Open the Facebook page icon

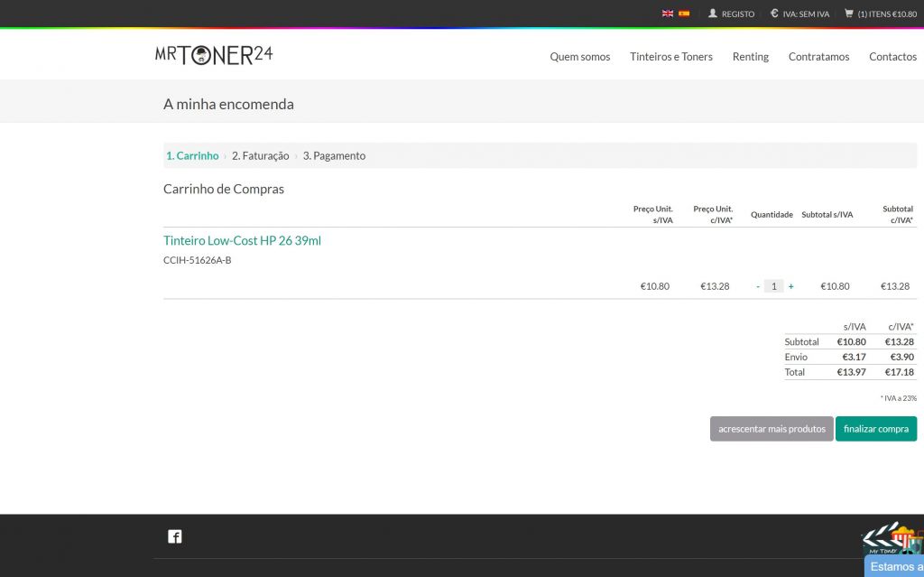[x=175, y=536]
